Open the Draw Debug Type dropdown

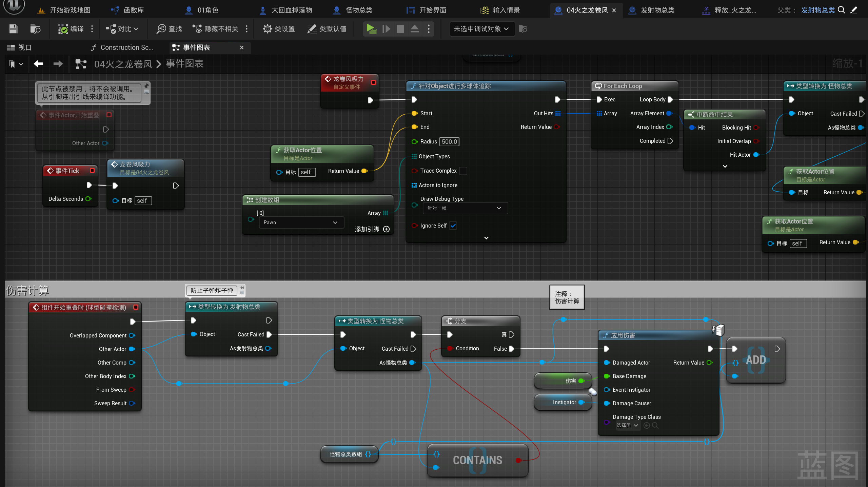465,208
